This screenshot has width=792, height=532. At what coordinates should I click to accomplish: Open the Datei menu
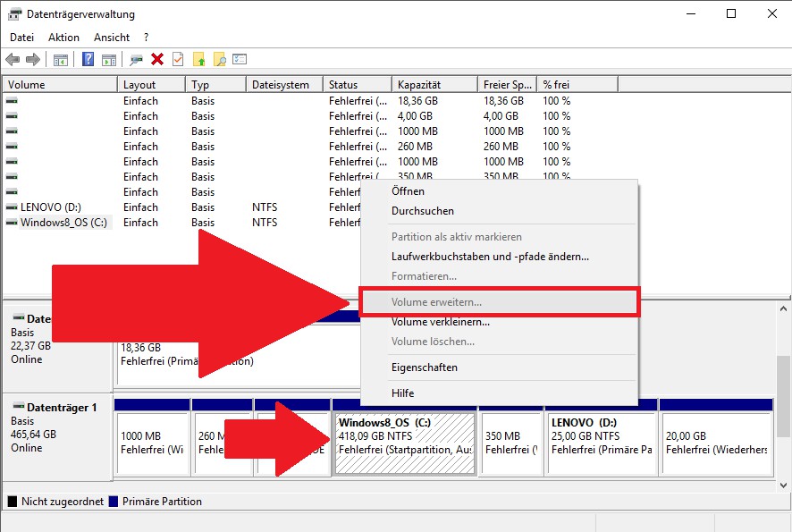[21, 38]
